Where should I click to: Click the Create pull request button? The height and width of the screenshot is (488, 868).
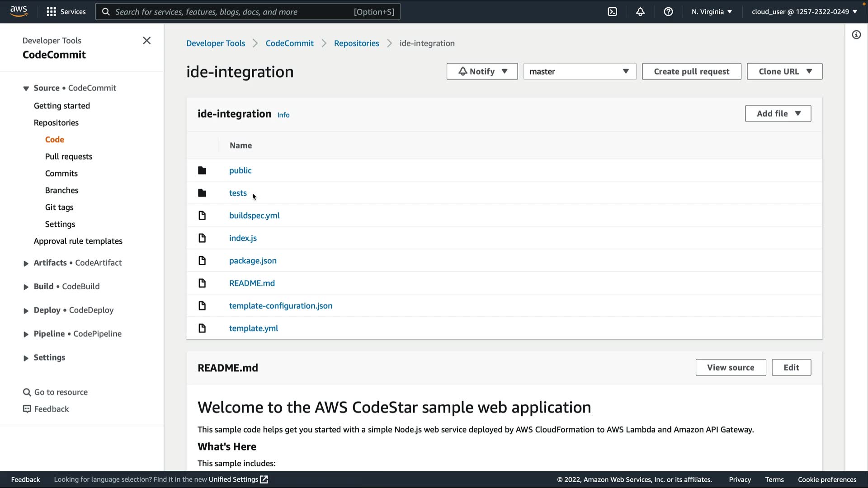pyautogui.click(x=691, y=71)
